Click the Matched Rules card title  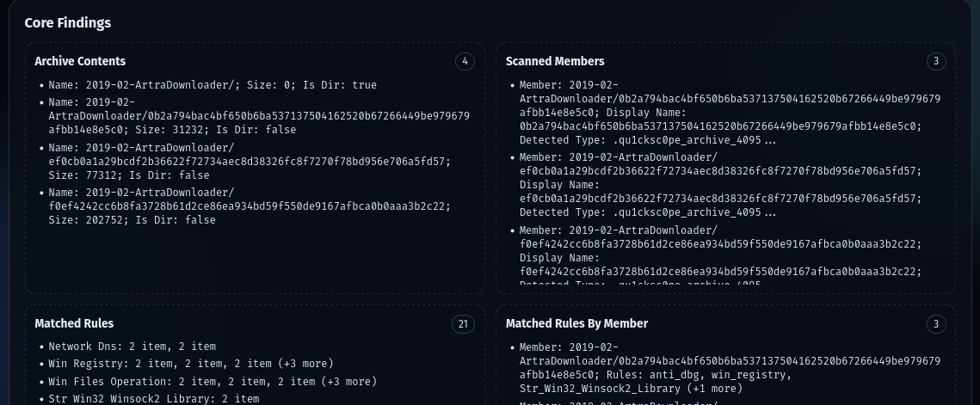74,324
